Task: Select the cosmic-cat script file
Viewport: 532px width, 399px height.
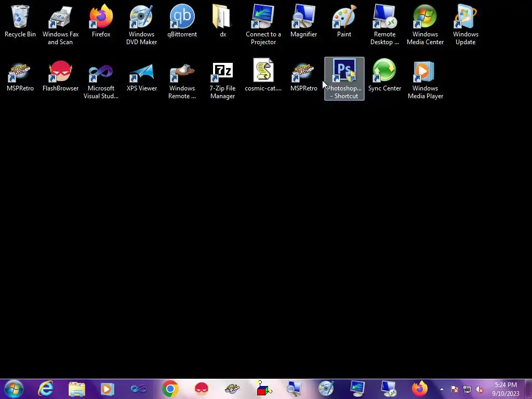Action: (263, 75)
